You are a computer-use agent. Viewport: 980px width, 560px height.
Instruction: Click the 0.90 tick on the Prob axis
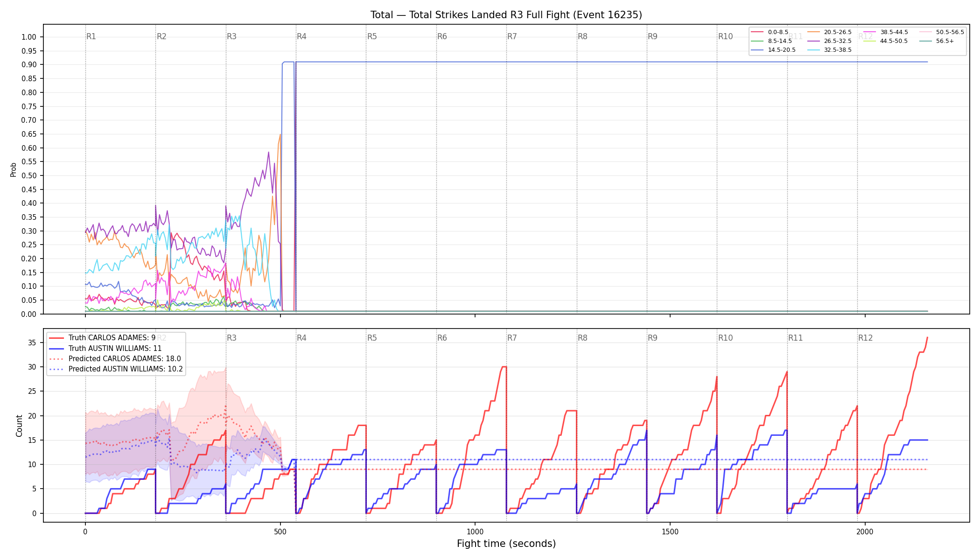point(29,65)
